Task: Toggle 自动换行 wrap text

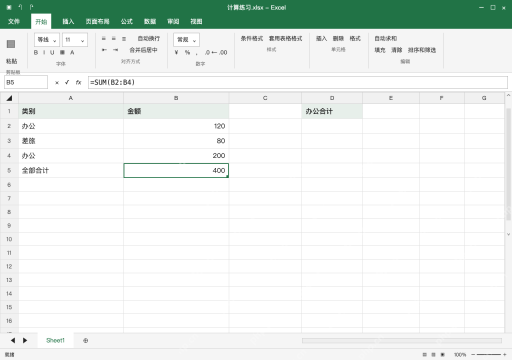Action: click(x=149, y=39)
